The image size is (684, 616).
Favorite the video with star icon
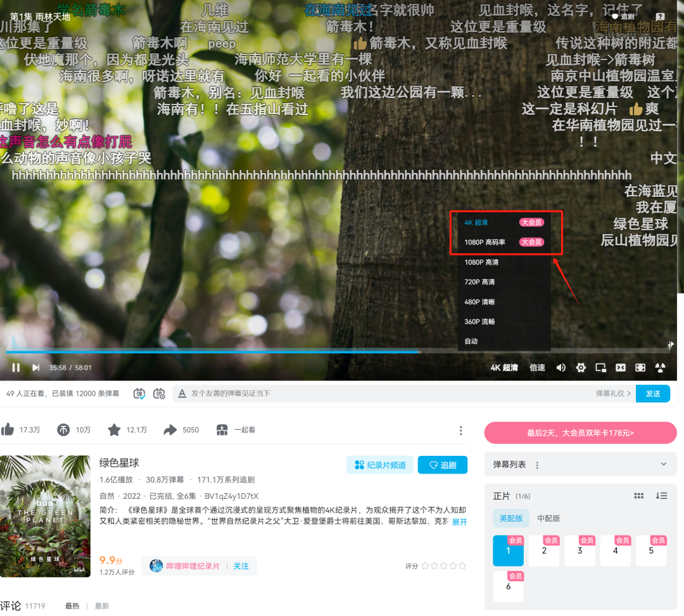tap(114, 430)
